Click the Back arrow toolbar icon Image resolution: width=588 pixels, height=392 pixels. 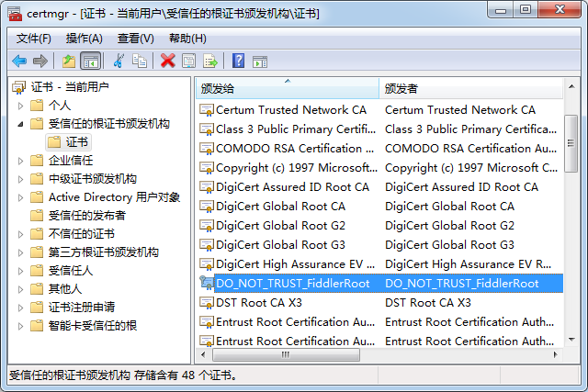point(19,61)
